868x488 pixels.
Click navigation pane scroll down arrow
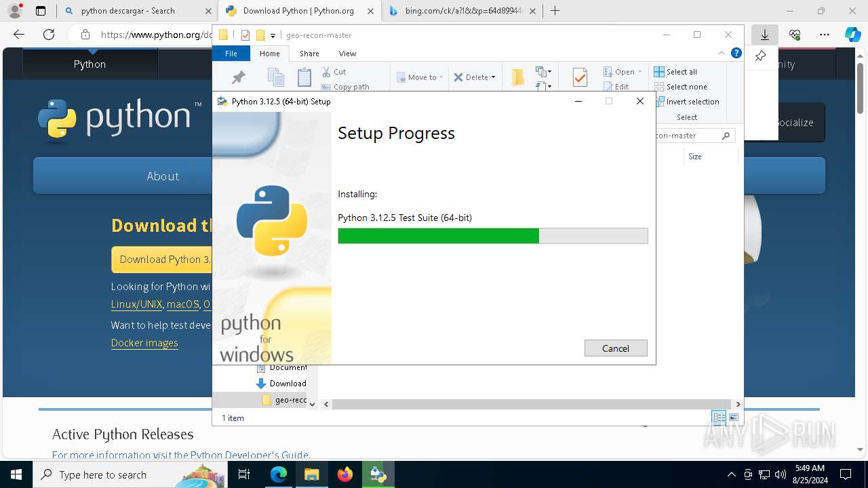pyautogui.click(x=312, y=404)
